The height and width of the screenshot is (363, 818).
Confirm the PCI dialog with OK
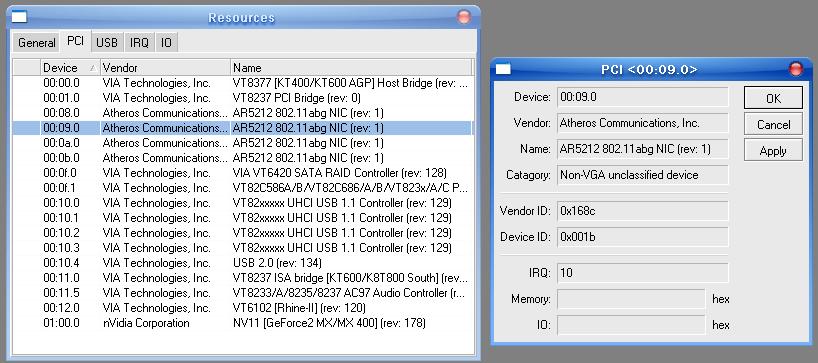tap(773, 98)
